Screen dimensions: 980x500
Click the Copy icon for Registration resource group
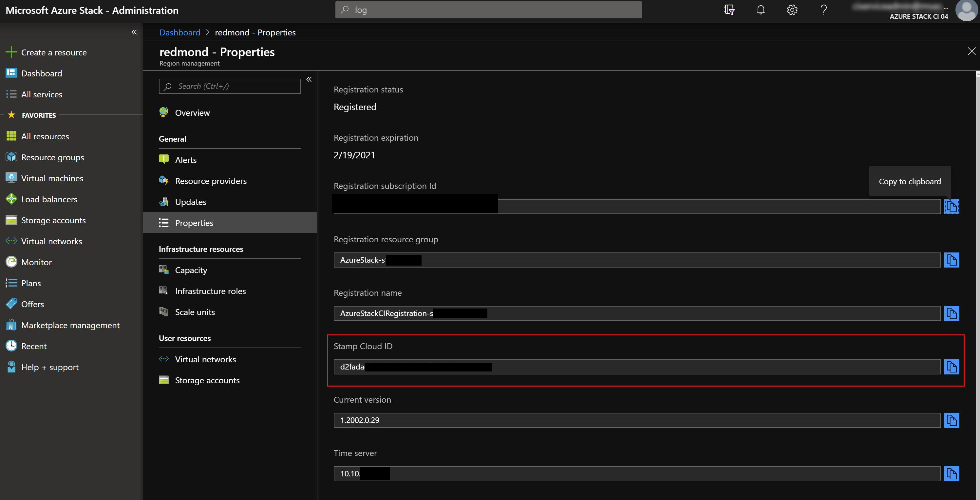(952, 260)
